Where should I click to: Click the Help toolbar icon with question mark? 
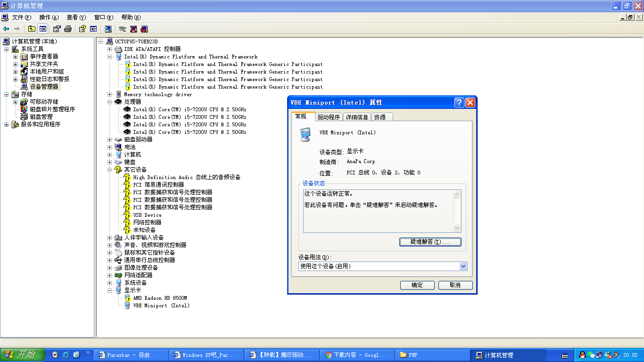[x=82, y=29]
